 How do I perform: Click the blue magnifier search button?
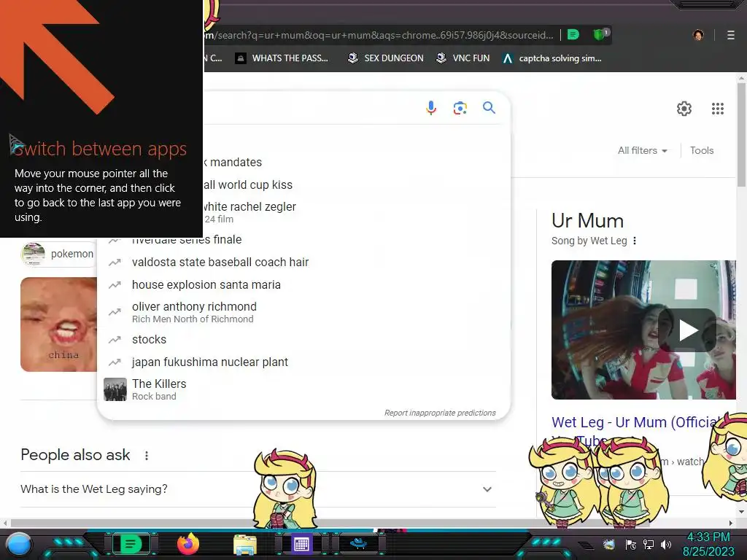pos(489,108)
